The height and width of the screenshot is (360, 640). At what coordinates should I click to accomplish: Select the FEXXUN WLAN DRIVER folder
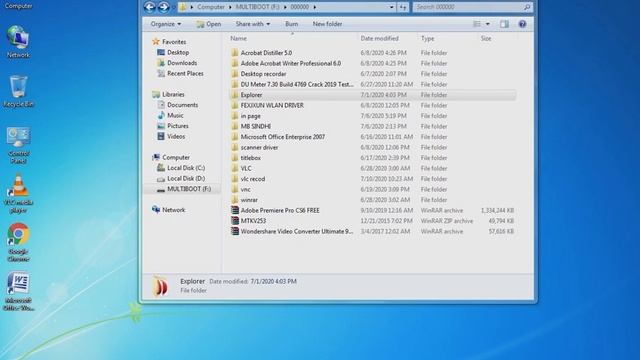pyautogui.click(x=272, y=105)
